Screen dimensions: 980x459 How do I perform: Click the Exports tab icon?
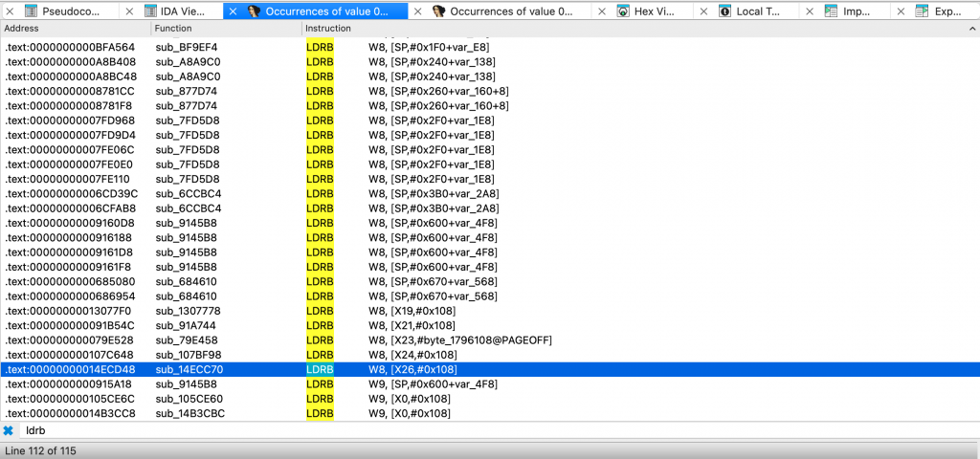pyautogui.click(x=921, y=11)
